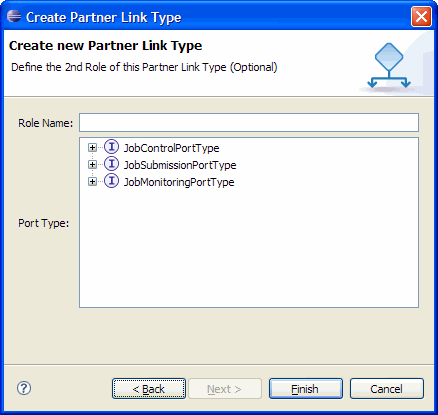Select JobMonitoringPortType in the port list
438x415 pixels.
tap(179, 182)
